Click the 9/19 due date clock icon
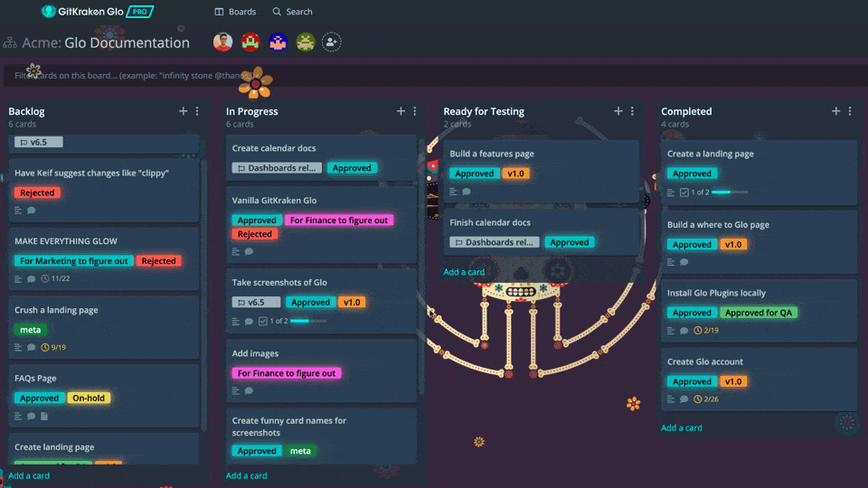This screenshot has width=868, height=488. click(x=45, y=347)
